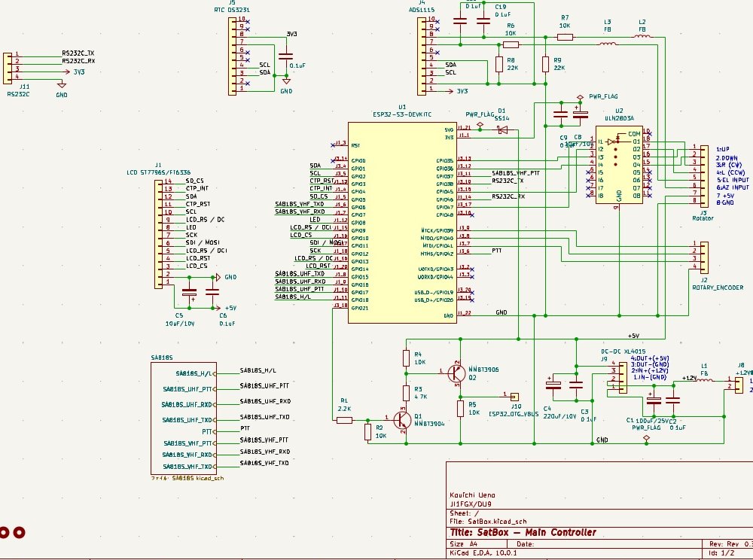The height and width of the screenshot is (560, 753).
Task: Select the D1 SS14 diode symbol
Action: click(503, 129)
